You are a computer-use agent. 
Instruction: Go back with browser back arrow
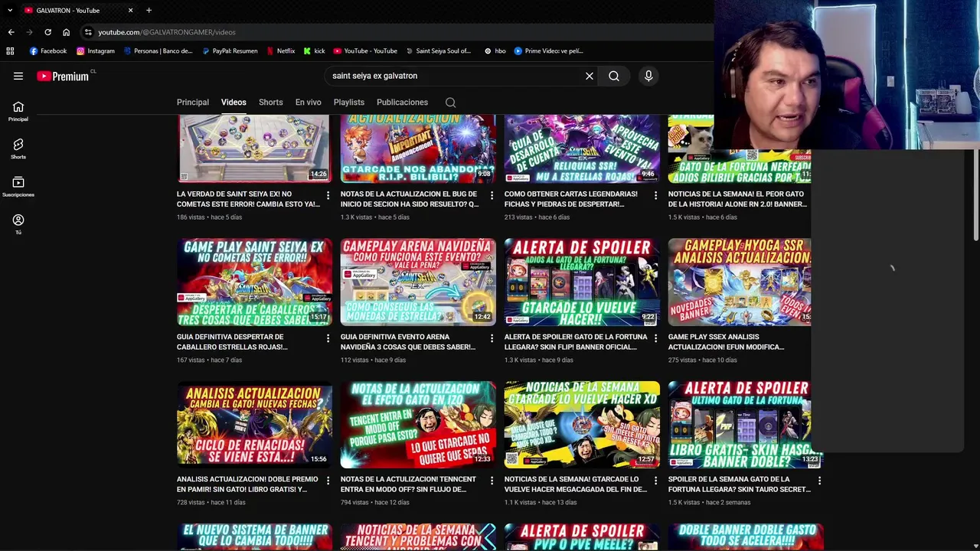[x=11, y=32]
